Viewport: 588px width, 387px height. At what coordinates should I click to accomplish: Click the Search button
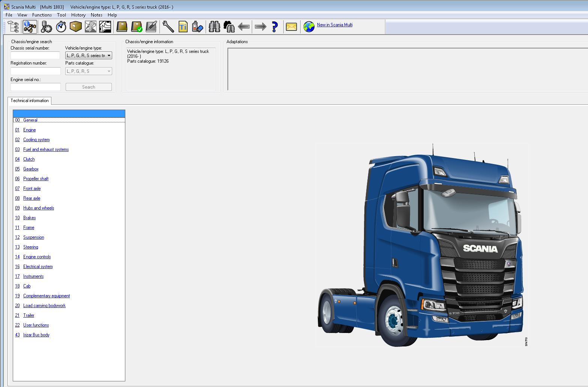point(89,87)
